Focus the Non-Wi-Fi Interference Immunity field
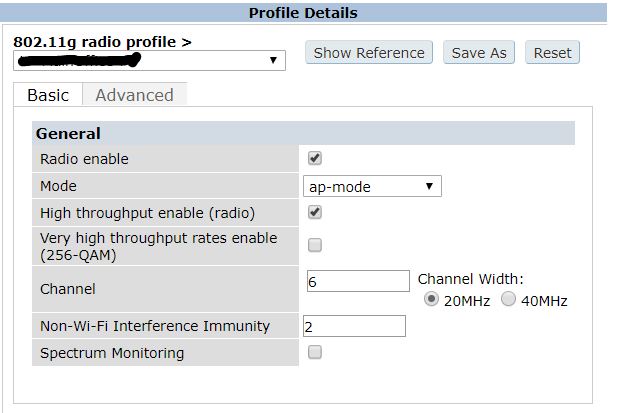Viewport: 618px width, 413px height. tap(354, 326)
